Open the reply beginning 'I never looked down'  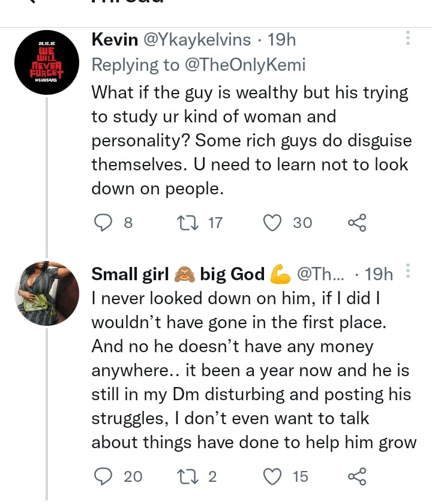click(252, 370)
